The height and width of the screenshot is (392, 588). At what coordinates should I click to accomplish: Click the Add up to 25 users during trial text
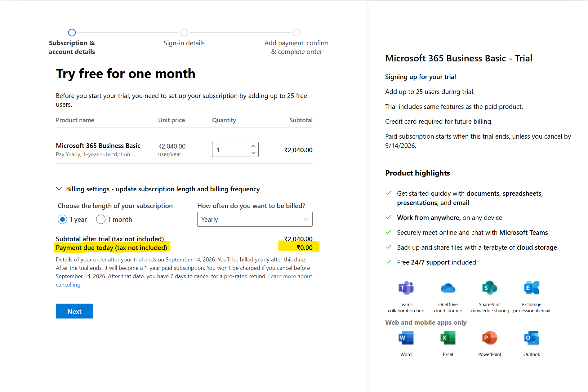tap(430, 92)
